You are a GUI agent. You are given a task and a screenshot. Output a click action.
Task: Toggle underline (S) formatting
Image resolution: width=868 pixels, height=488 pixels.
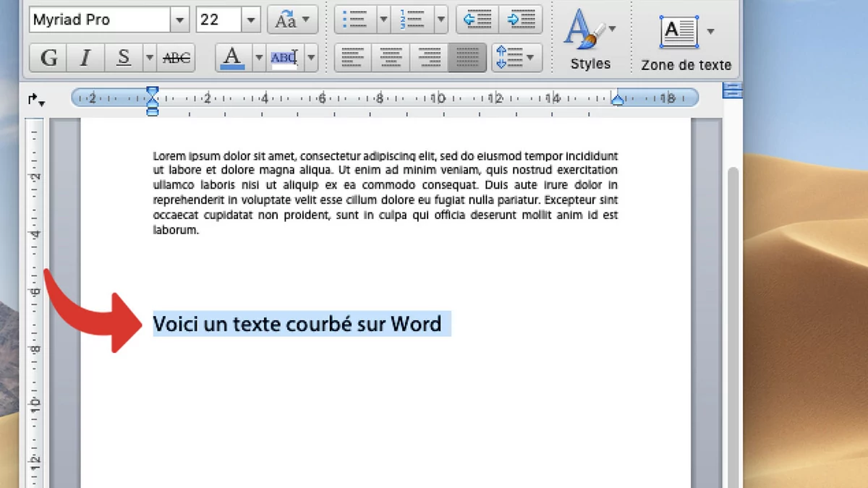tap(124, 58)
